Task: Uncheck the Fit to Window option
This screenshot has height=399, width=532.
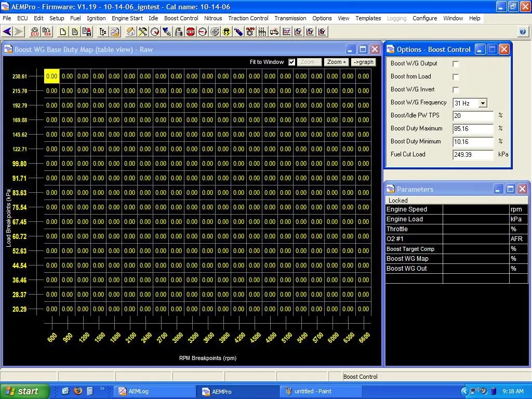Action: (292, 62)
